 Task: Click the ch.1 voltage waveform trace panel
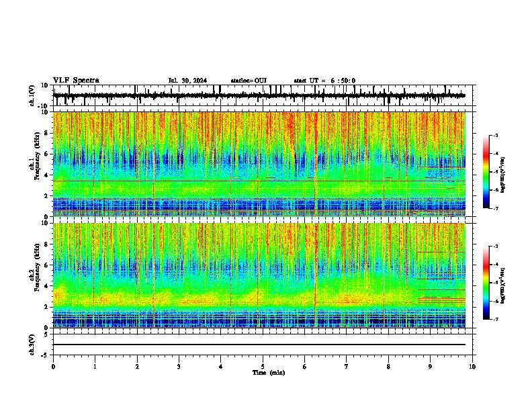pyautogui.click(x=263, y=95)
